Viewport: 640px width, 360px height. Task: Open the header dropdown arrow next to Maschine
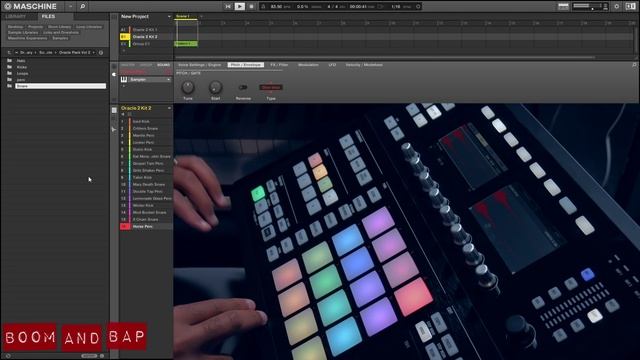71,6
